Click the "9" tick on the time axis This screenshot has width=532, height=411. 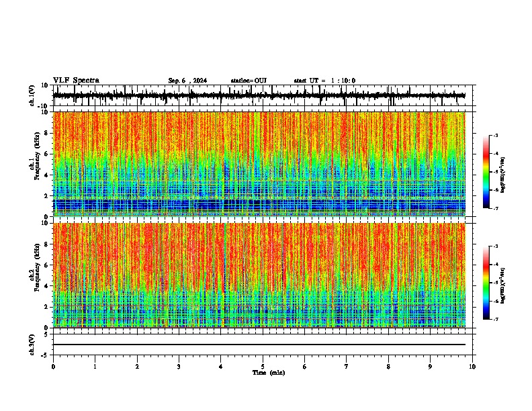tap(431, 367)
